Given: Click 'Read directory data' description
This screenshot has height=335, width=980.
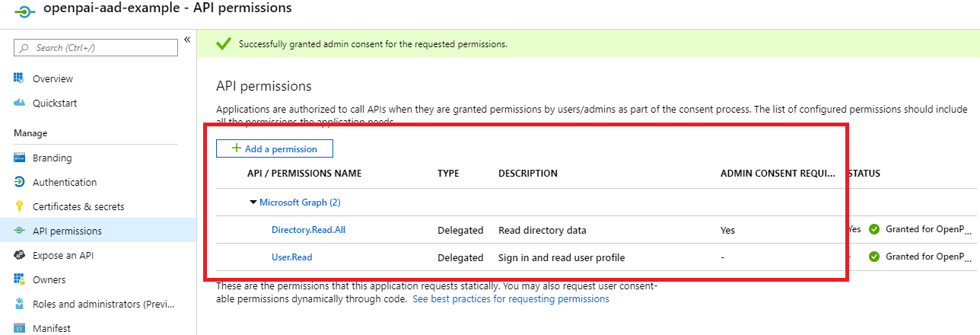Looking at the screenshot, I should click(542, 230).
